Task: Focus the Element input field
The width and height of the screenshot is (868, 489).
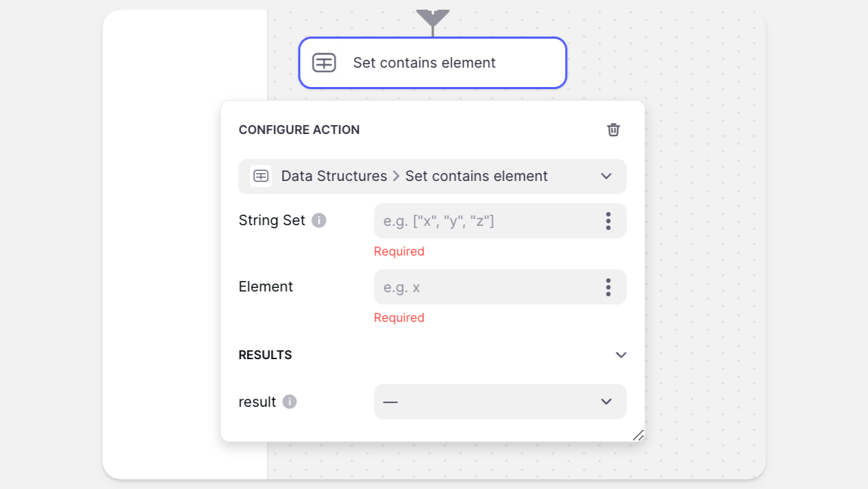Action: 487,287
